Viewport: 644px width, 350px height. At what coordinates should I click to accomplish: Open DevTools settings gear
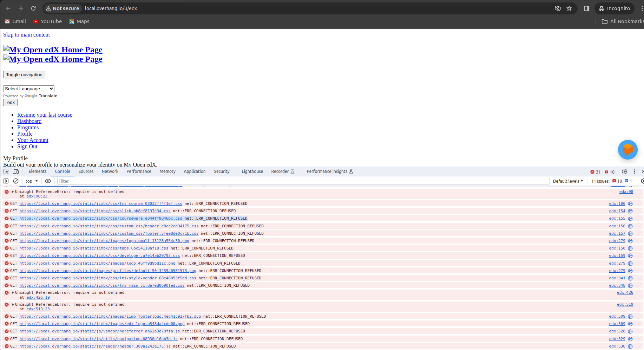[x=624, y=171]
